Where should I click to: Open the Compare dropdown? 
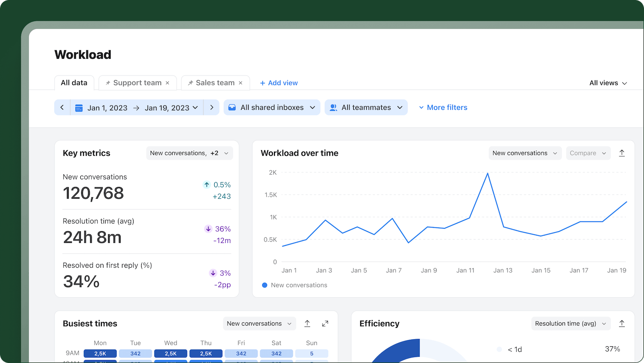588,153
